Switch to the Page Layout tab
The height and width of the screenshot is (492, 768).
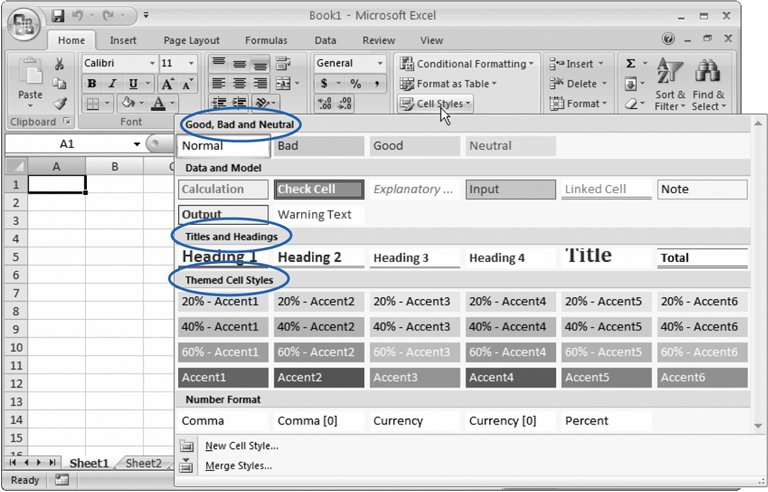tap(191, 40)
